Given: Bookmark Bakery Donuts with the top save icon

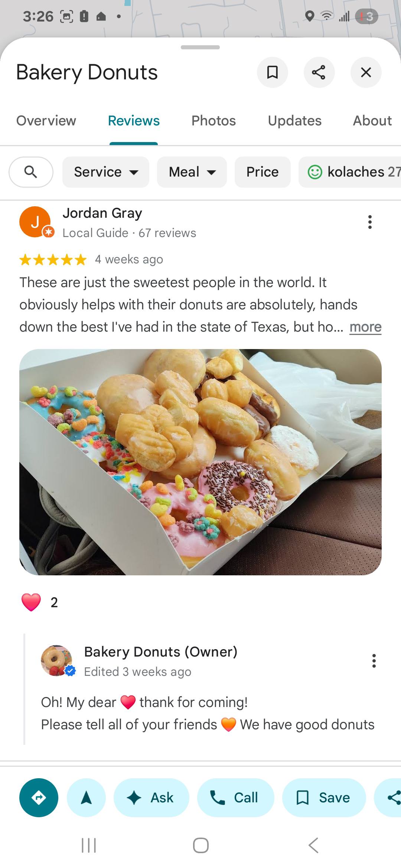Looking at the screenshot, I should pyautogui.click(x=273, y=72).
